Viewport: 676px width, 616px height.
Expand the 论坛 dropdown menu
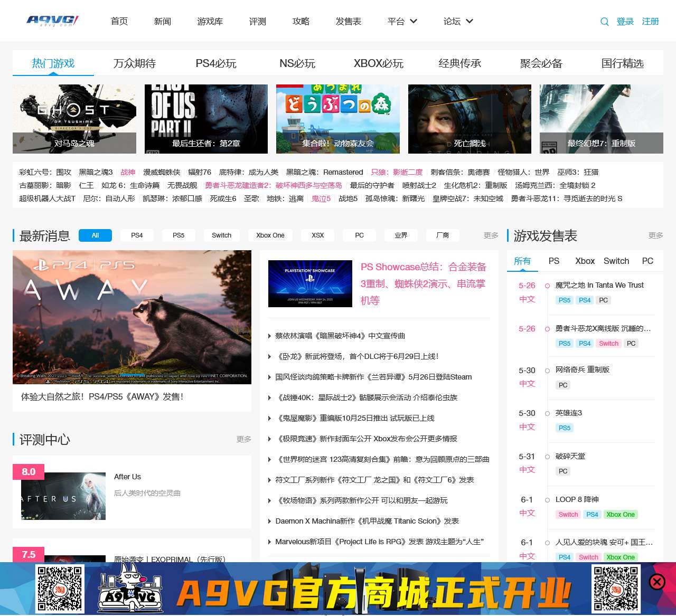click(x=458, y=22)
